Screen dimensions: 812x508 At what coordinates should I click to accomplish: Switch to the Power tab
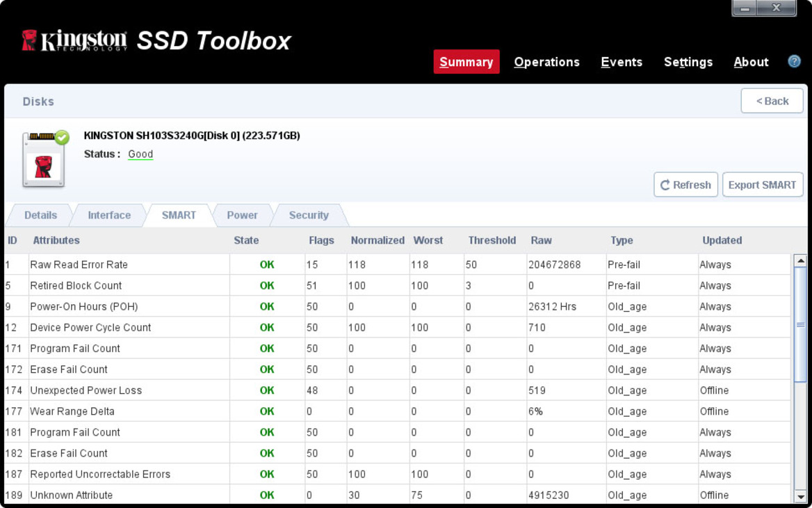coord(242,215)
